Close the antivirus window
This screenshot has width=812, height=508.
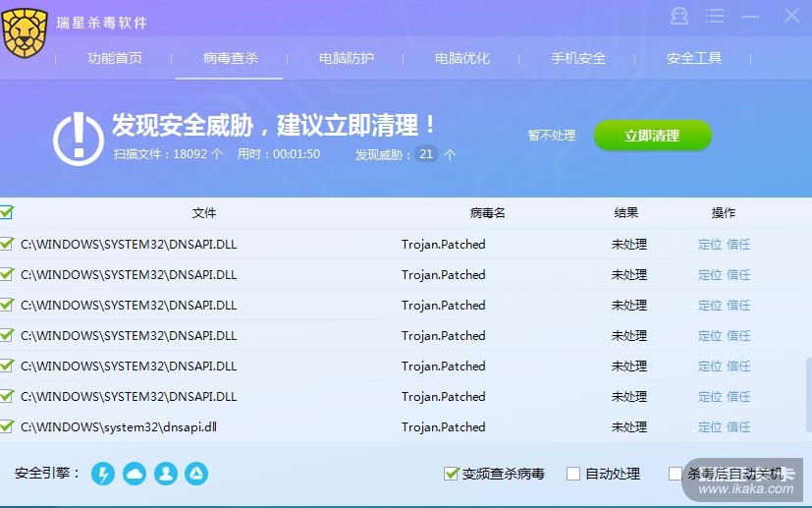pos(791,16)
